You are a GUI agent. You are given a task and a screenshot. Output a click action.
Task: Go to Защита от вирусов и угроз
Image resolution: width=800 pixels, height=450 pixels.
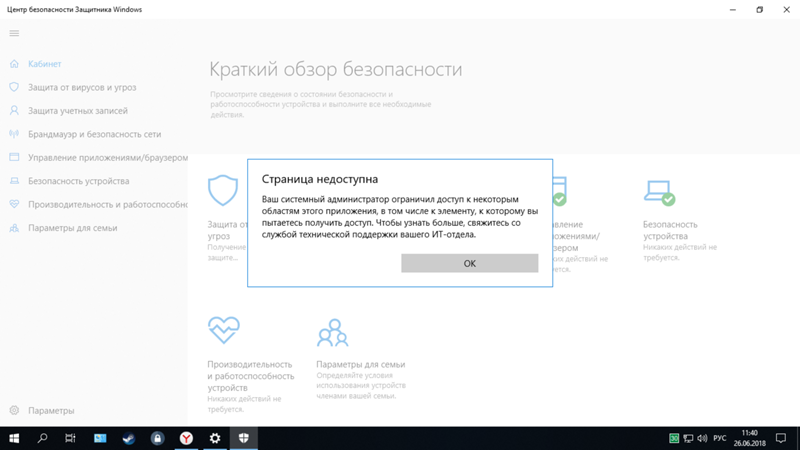point(82,87)
